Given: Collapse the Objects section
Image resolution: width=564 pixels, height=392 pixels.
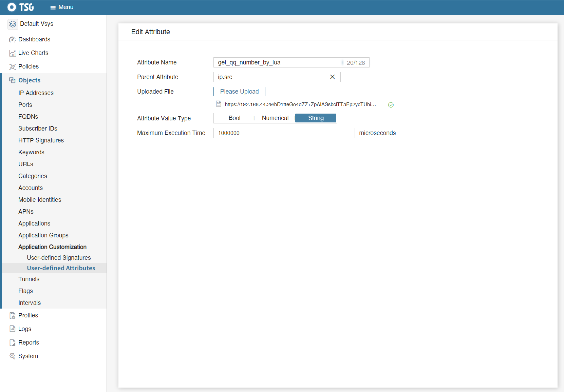Looking at the screenshot, I should tap(29, 80).
